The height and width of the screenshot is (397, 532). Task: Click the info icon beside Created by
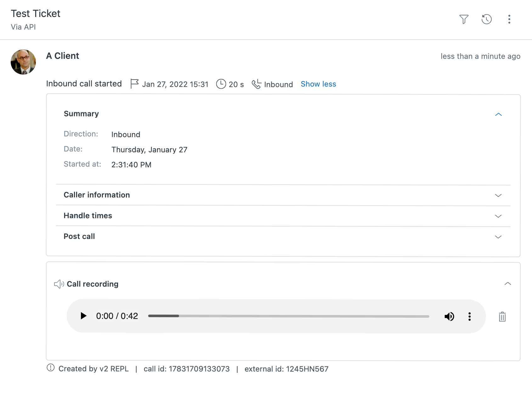[x=51, y=368]
